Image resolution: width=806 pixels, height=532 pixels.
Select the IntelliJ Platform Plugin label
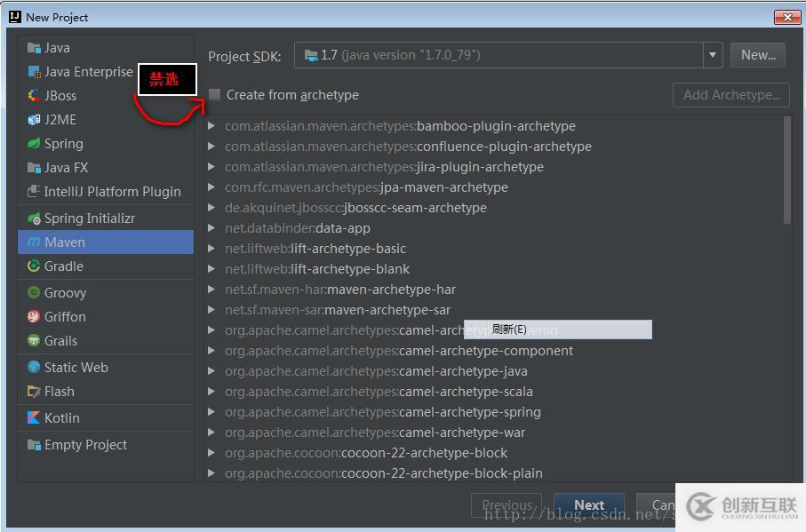pyautogui.click(x=113, y=192)
